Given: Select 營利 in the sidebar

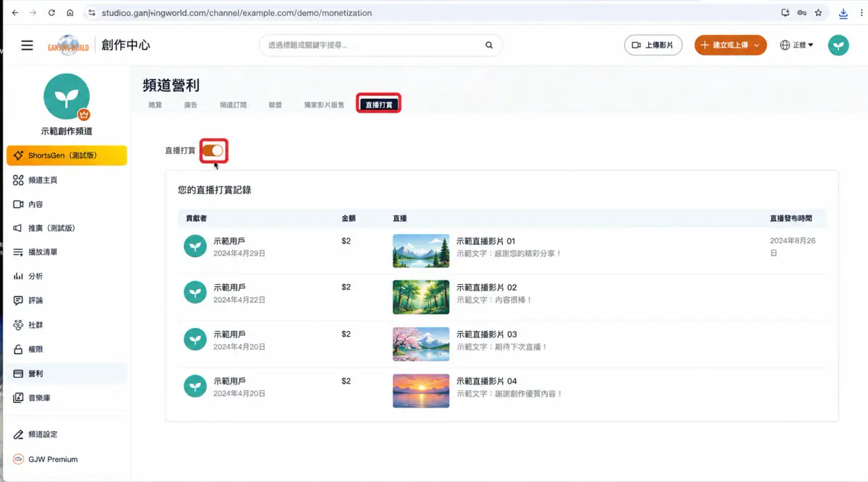Looking at the screenshot, I should tap(65, 374).
